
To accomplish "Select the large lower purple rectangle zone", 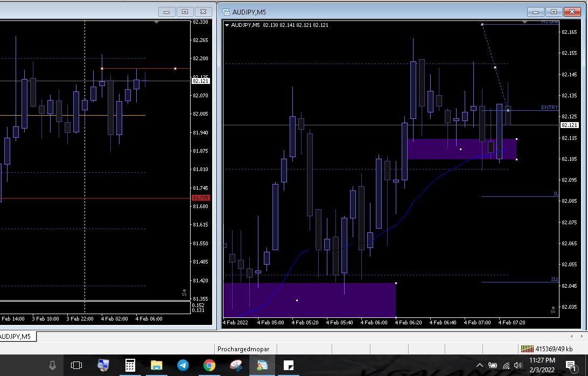I will click(x=309, y=300).
